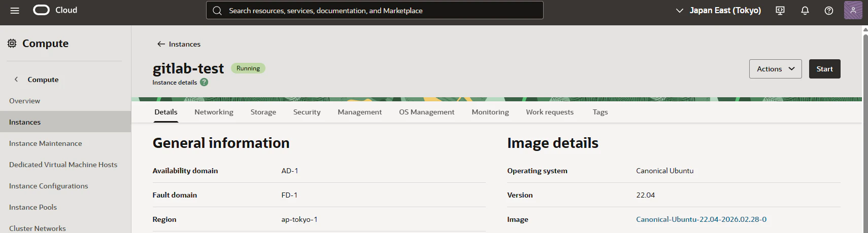868x233 pixels.
Task: Switch to the Networking tab
Action: 214,112
